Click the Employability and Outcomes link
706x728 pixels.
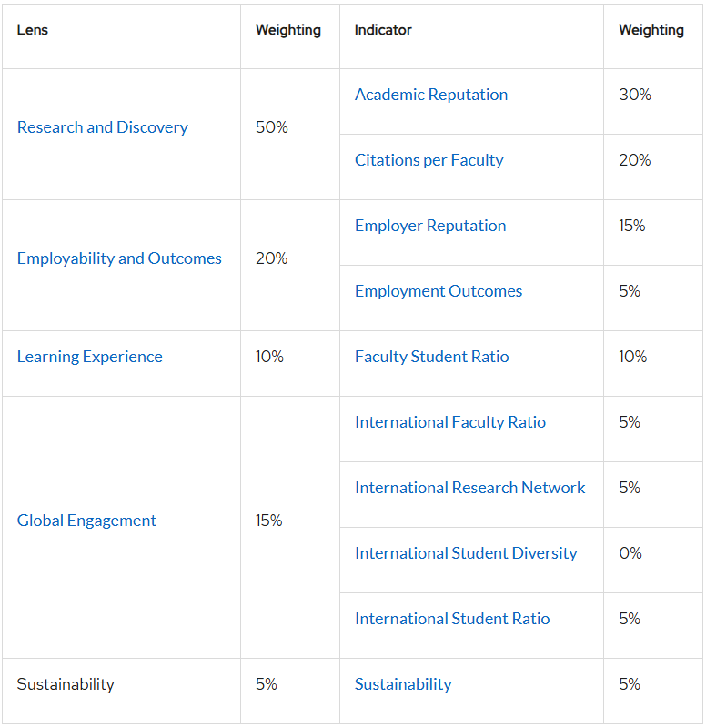click(x=119, y=258)
